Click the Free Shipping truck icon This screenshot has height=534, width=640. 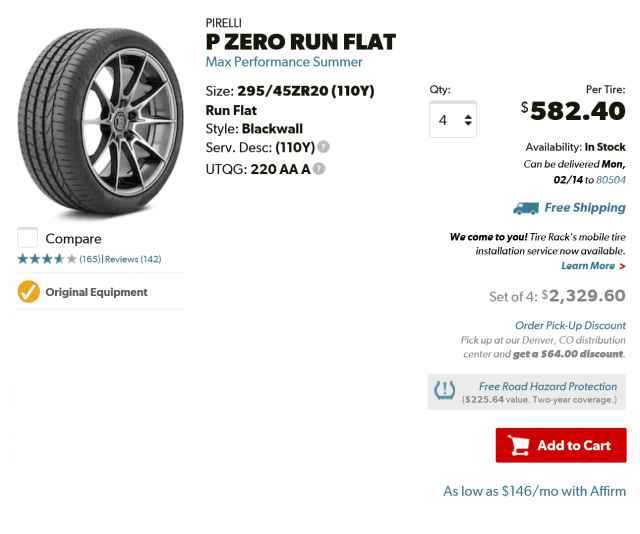pos(525,208)
